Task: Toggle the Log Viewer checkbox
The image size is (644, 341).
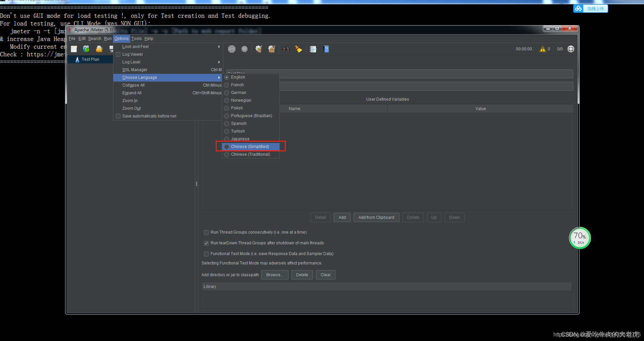Action: coord(118,54)
